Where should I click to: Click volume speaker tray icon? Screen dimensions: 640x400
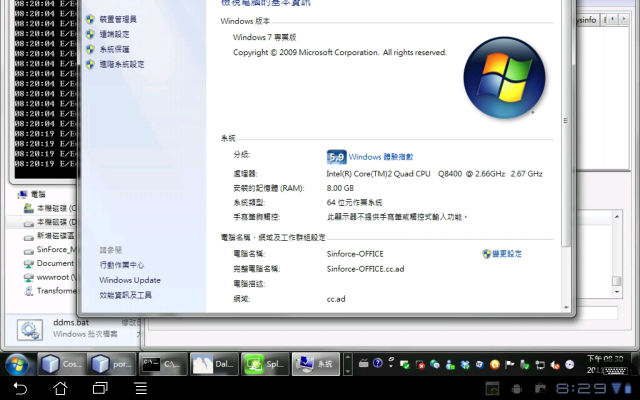(555, 364)
